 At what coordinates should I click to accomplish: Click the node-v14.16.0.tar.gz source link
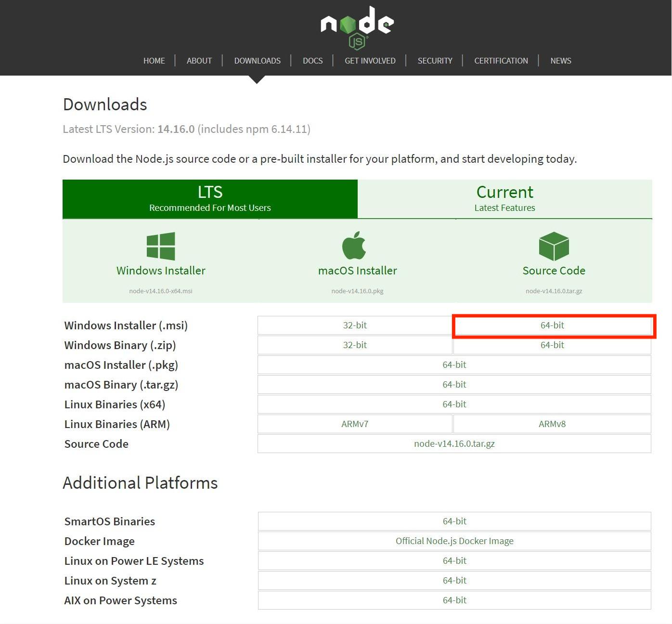click(x=454, y=444)
